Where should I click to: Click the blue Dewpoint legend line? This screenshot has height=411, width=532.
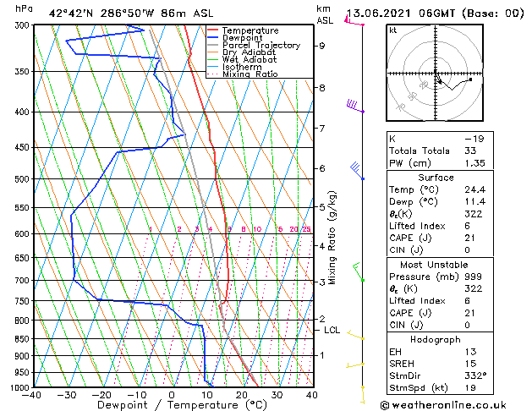point(213,38)
